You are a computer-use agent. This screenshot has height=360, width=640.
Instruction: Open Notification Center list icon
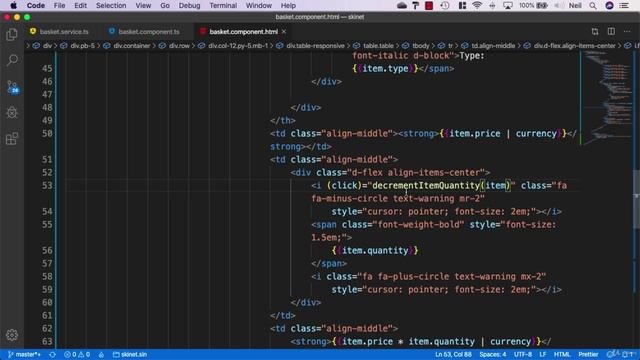pos(624,5)
